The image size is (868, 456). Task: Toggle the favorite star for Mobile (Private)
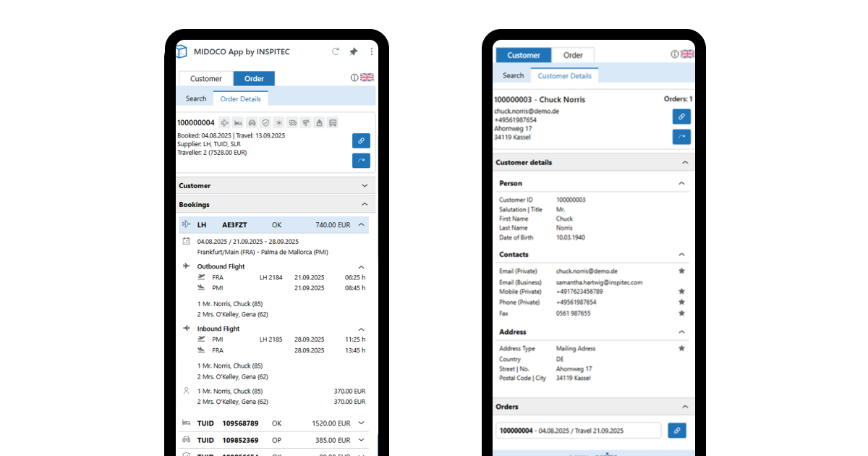pyautogui.click(x=681, y=292)
